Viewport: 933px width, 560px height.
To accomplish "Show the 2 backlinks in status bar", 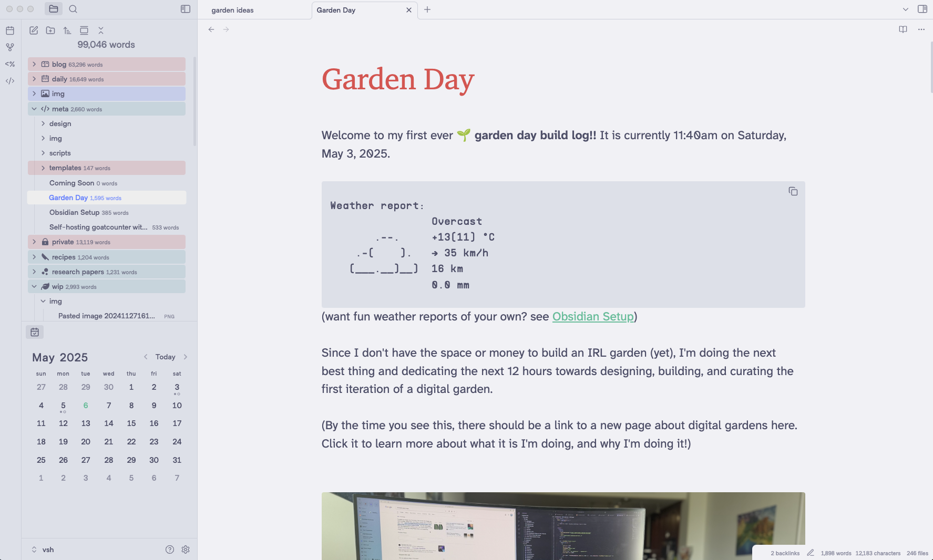I will 785,553.
